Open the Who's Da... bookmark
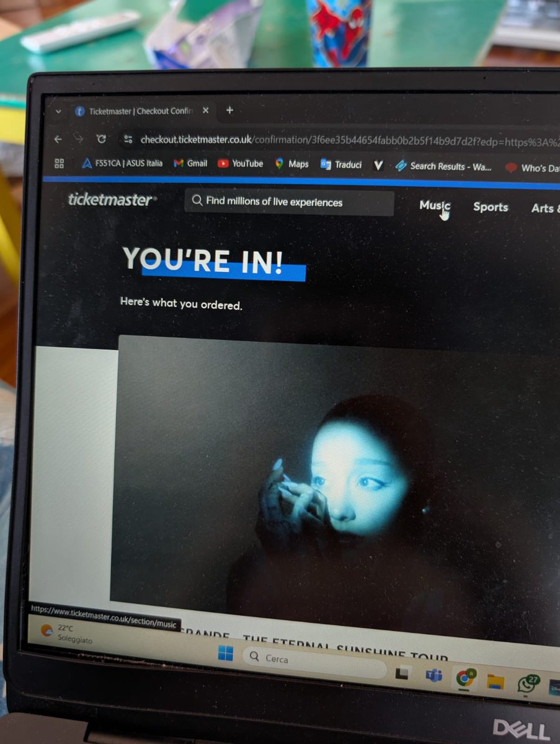Screen dimensions: 560x744 pyautogui.click(x=532, y=168)
